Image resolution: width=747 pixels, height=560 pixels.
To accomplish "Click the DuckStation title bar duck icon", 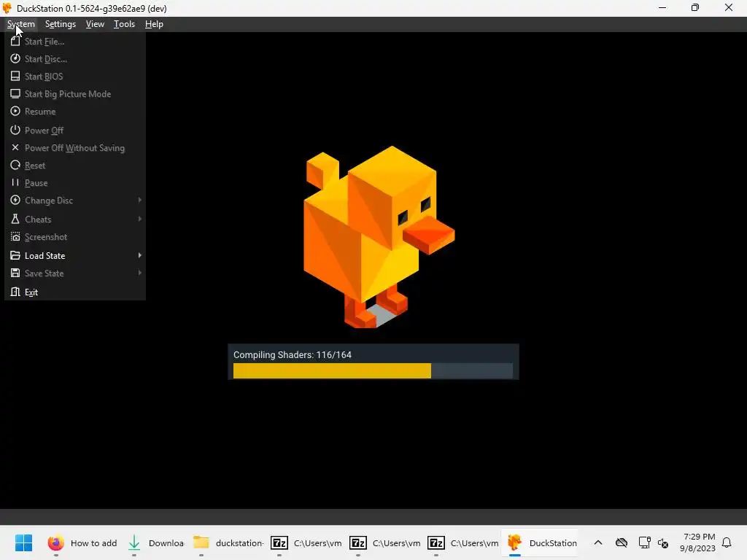I will pos(7,8).
